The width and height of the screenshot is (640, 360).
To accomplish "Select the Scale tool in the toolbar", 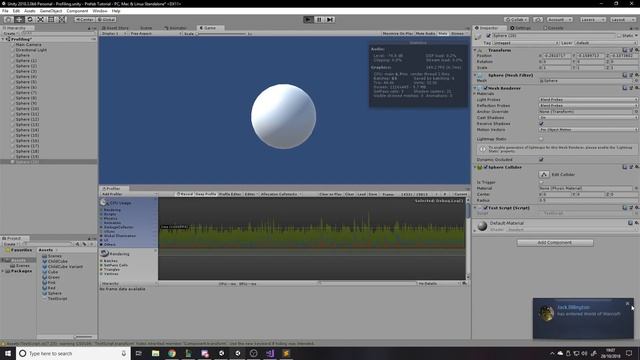I will coord(40,19).
